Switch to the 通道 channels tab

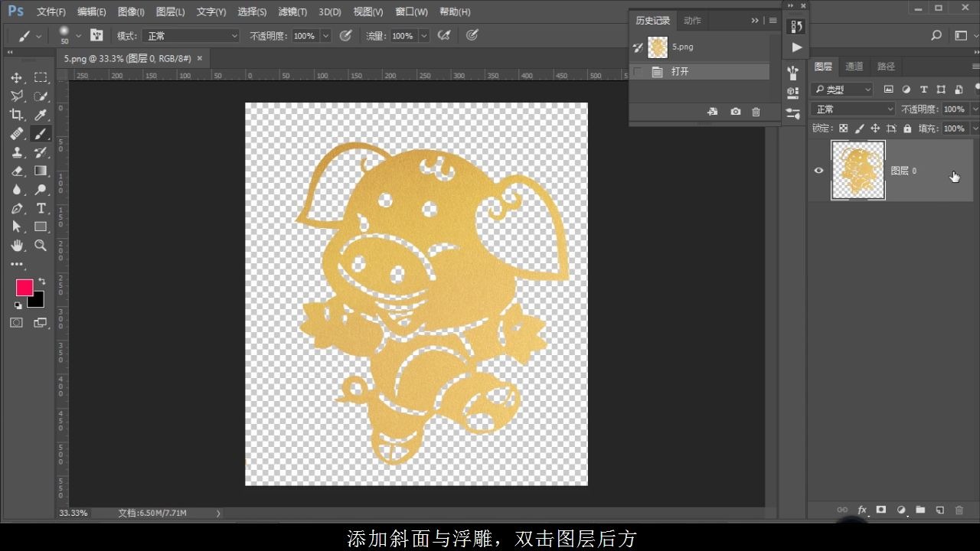(854, 66)
